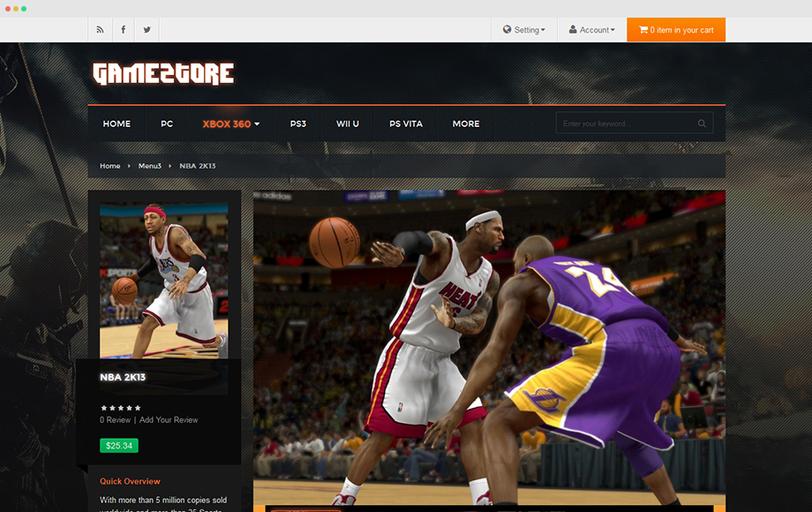
Task: Click the Menu3 breadcrumb link
Action: tap(150, 166)
